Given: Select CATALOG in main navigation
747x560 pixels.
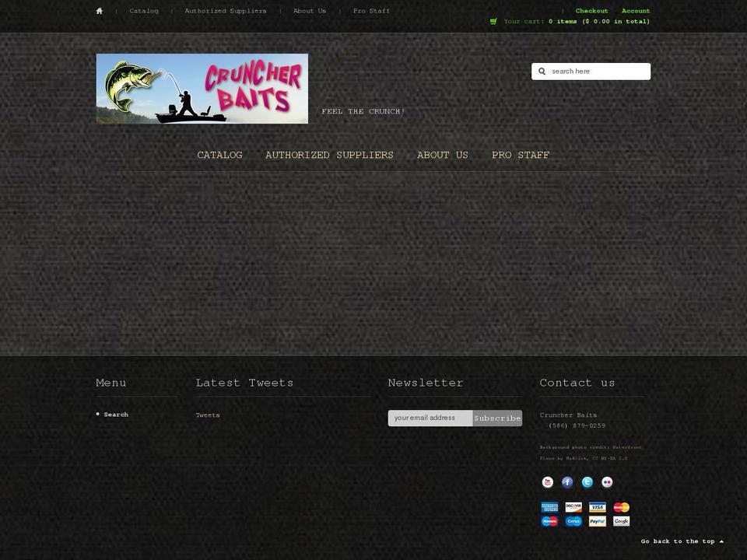Looking at the screenshot, I should [x=219, y=156].
